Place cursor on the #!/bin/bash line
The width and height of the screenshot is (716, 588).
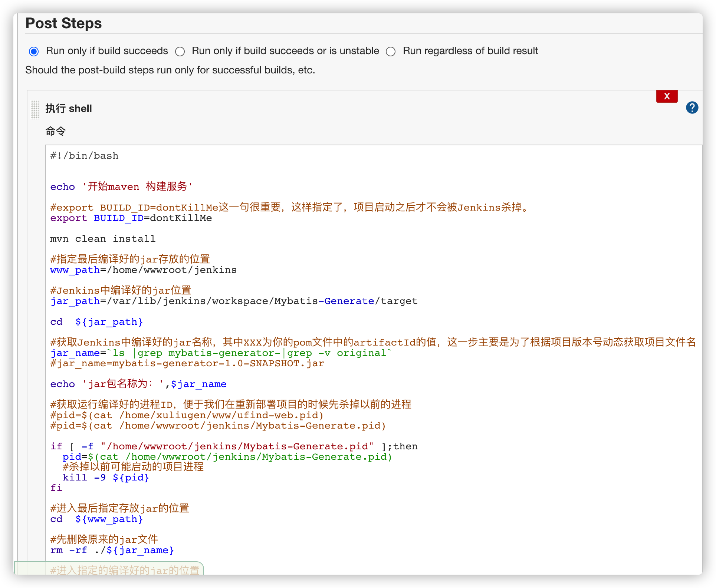tap(85, 156)
